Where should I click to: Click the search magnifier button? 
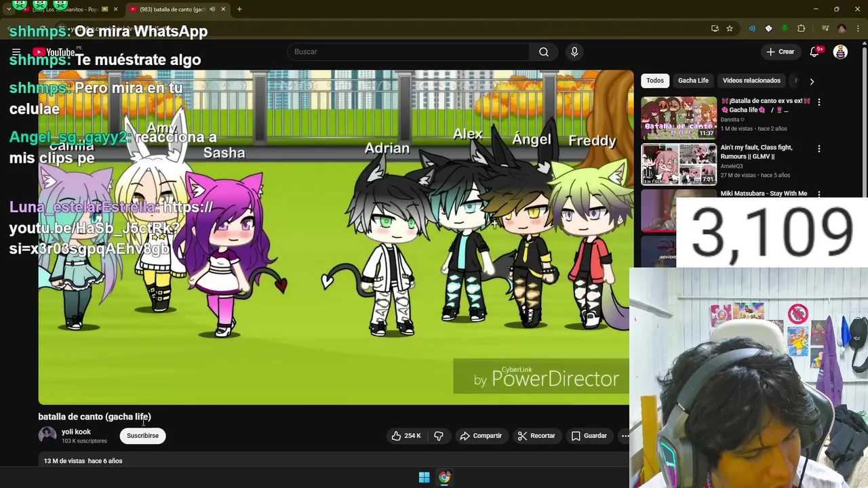tap(544, 52)
